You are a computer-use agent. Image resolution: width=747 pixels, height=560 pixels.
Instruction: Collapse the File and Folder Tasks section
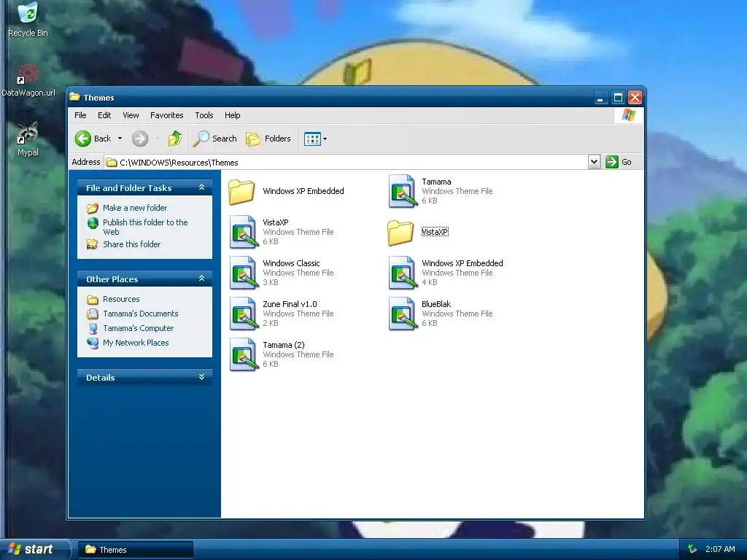pyautogui.click(x=201, y=187)
